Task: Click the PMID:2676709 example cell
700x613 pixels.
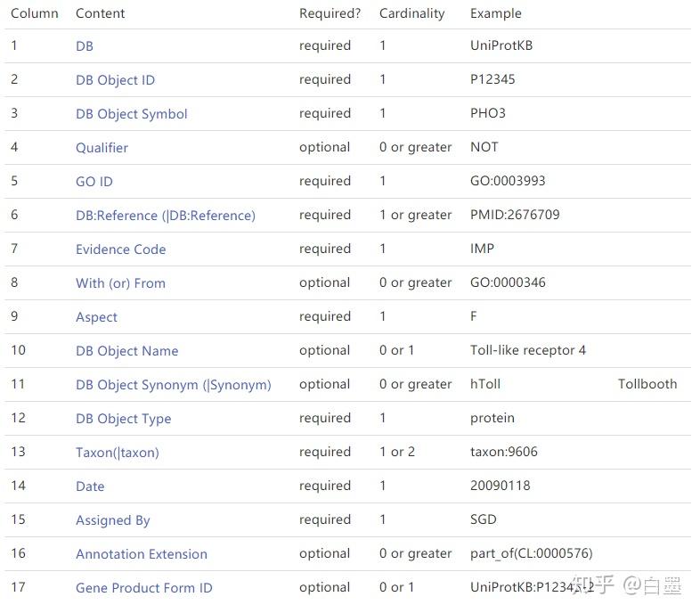Action: pyautogui.click(x=515, y=215)
